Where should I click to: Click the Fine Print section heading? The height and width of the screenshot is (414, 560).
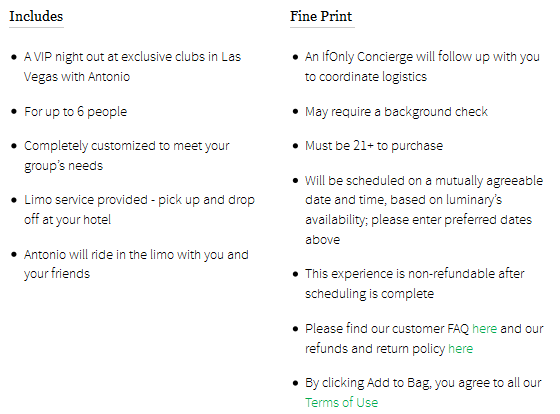(321, 16)
